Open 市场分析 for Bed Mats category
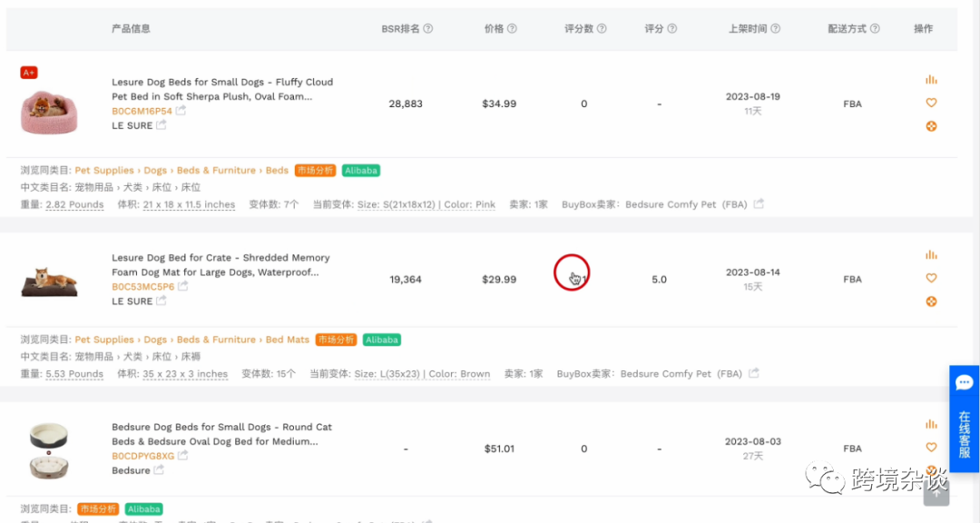Screen dimensions: 980x523 point(336,340)
